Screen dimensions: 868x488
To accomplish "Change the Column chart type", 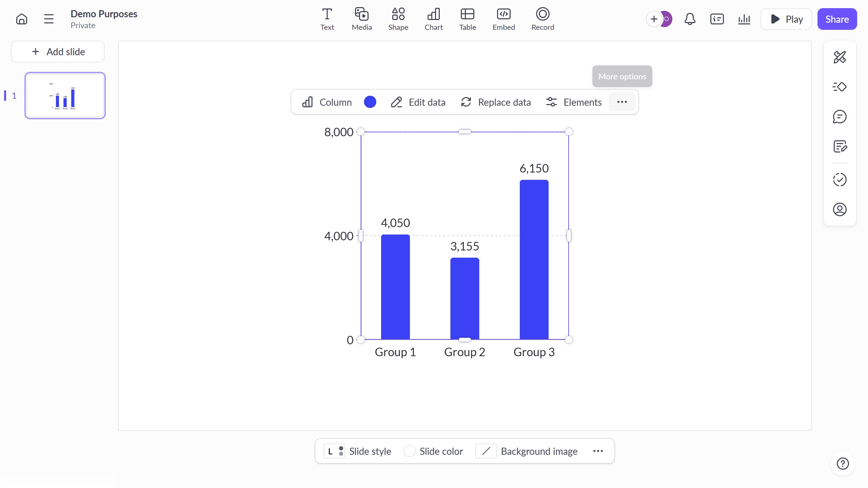I will [327, 102].
